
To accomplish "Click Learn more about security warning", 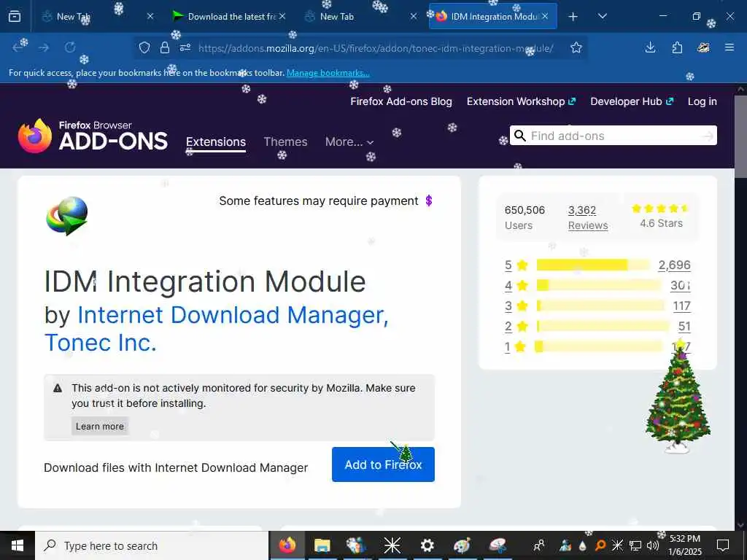I will point(99,426).
